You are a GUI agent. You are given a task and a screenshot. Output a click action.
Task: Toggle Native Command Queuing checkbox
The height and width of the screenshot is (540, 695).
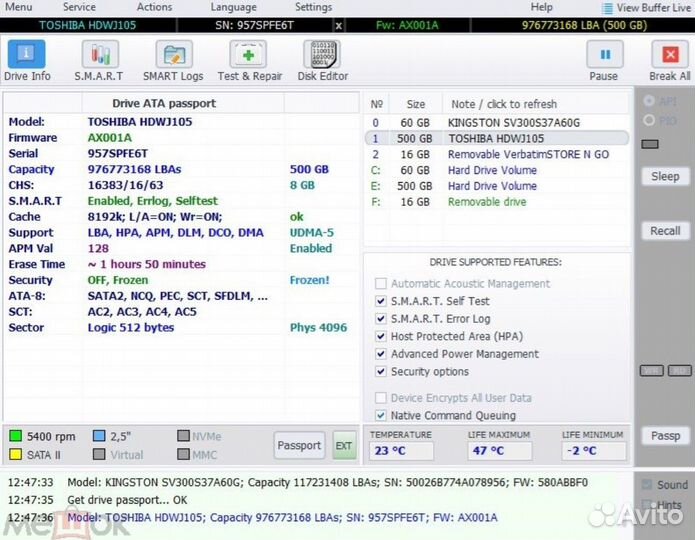[380, 415]
